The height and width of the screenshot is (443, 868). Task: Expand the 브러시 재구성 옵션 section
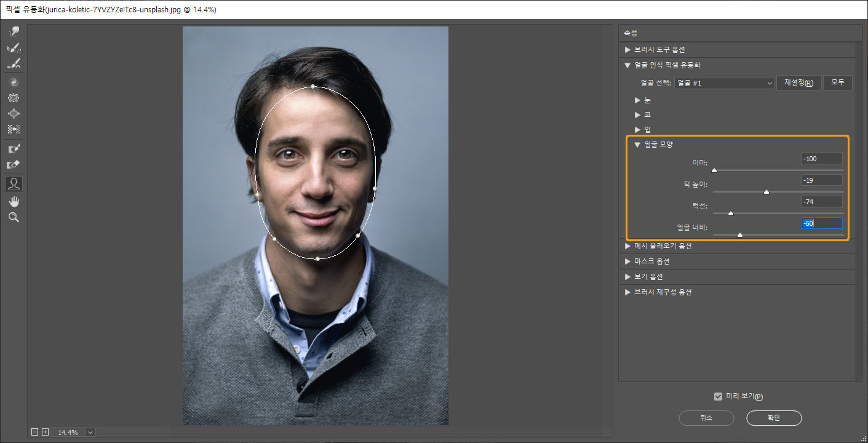click(627, 292)
